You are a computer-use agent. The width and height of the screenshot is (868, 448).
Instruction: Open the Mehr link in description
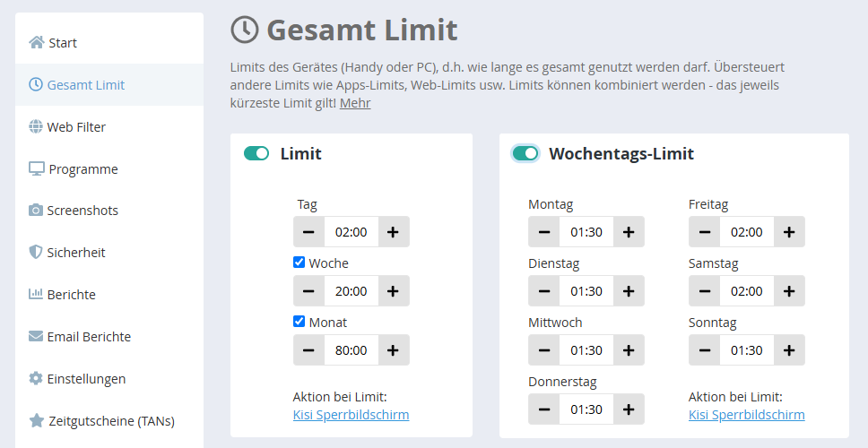355,103
